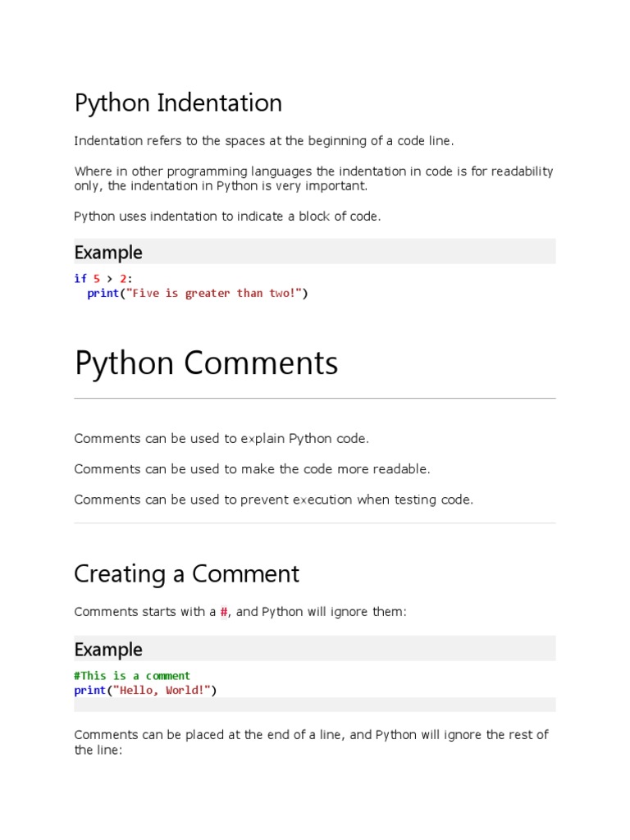Click the paragraph starting 'Where in other programming'

(x=313, y=179)
